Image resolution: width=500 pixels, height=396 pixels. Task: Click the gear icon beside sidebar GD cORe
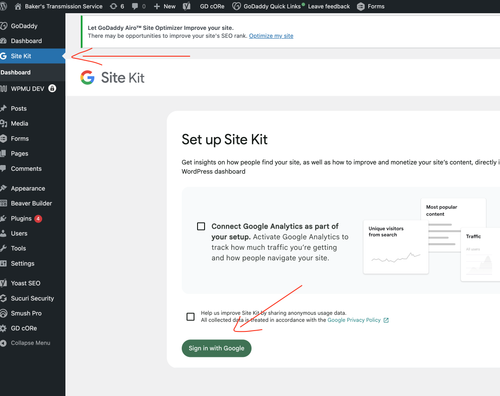[3, 328]
